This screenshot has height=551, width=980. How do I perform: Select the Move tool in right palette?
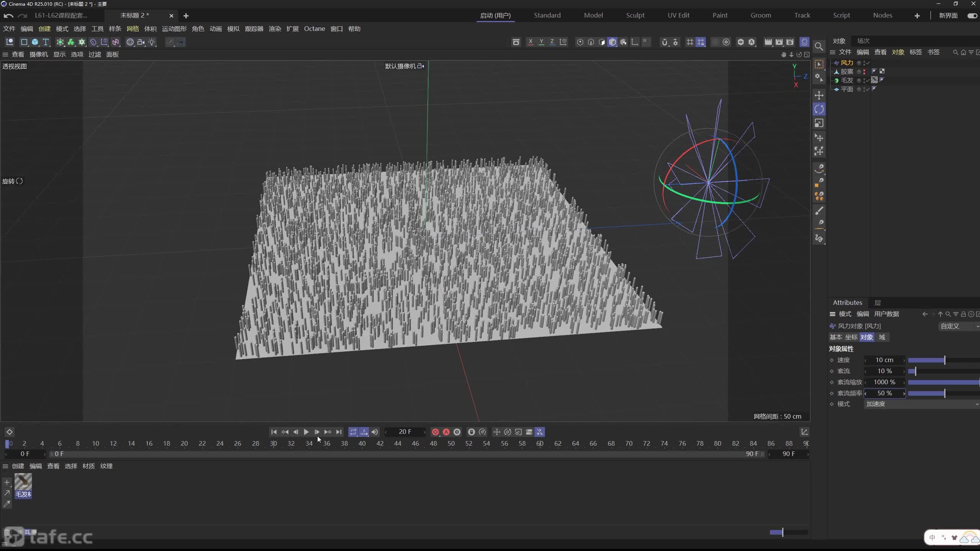point(819,95)
